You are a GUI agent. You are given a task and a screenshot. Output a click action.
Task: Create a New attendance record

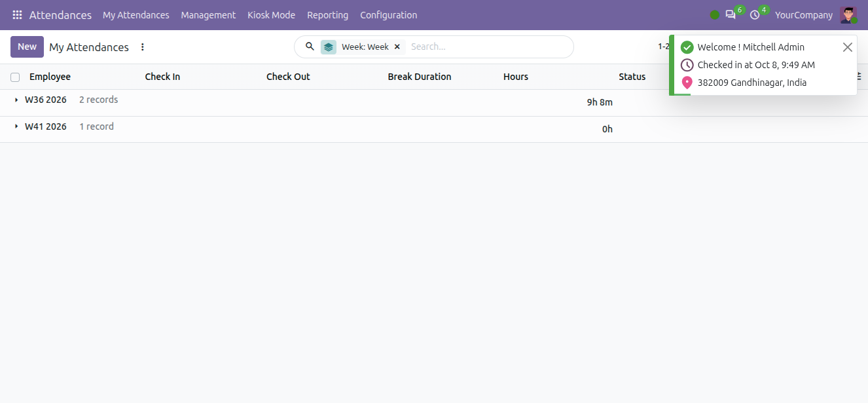click(x=27, y=47)
